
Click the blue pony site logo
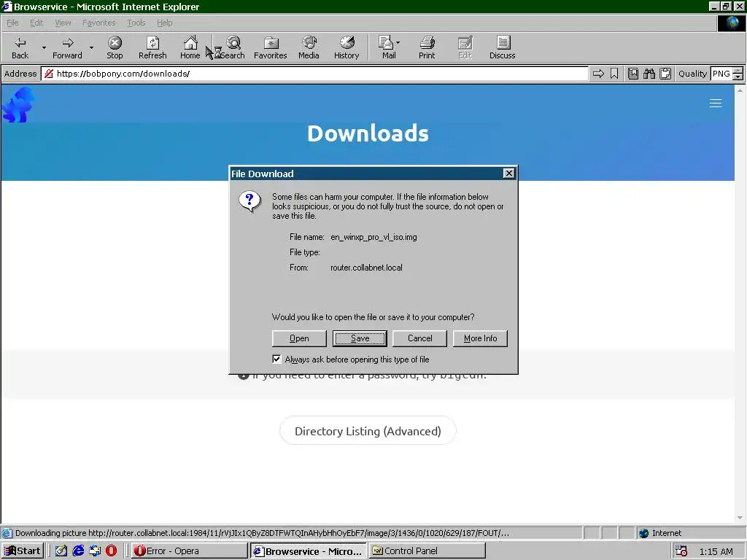point(19,105)
